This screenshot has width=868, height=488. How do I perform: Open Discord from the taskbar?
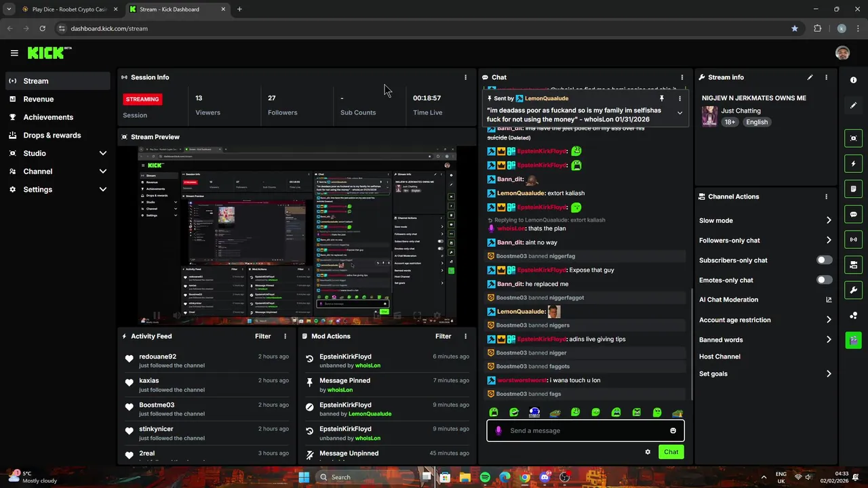click(x=545, y=477)
